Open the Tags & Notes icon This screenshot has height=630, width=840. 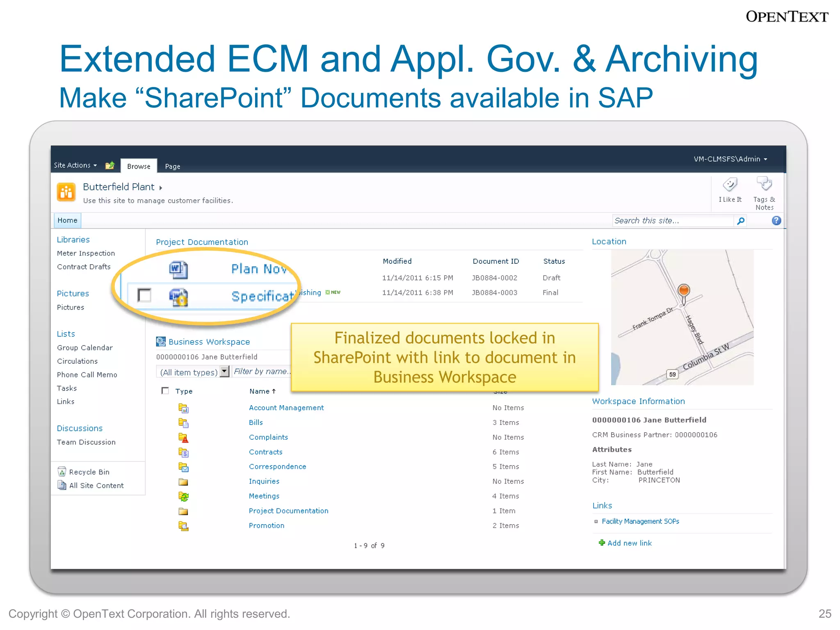point(764,183)
